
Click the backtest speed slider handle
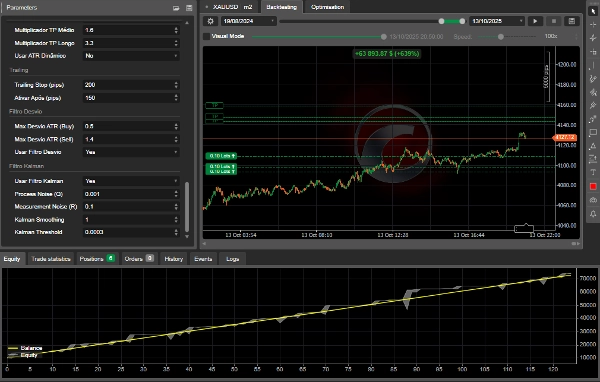501,37
